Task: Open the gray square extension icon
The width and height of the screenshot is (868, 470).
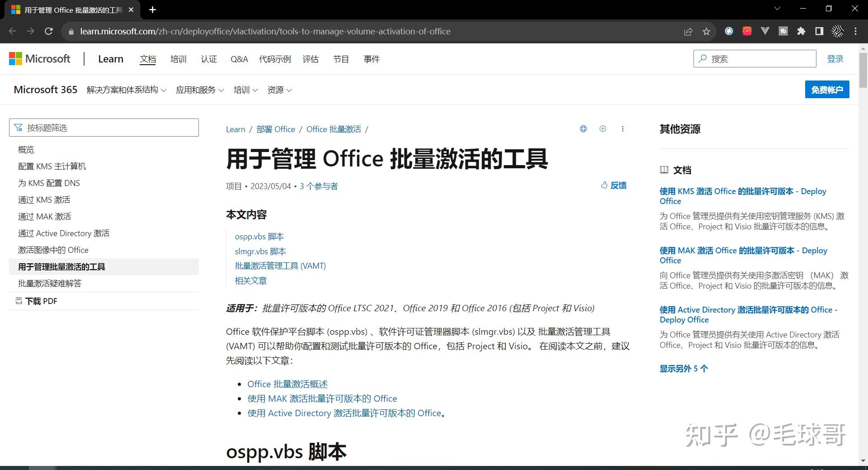Action: [x=783, y=31]
